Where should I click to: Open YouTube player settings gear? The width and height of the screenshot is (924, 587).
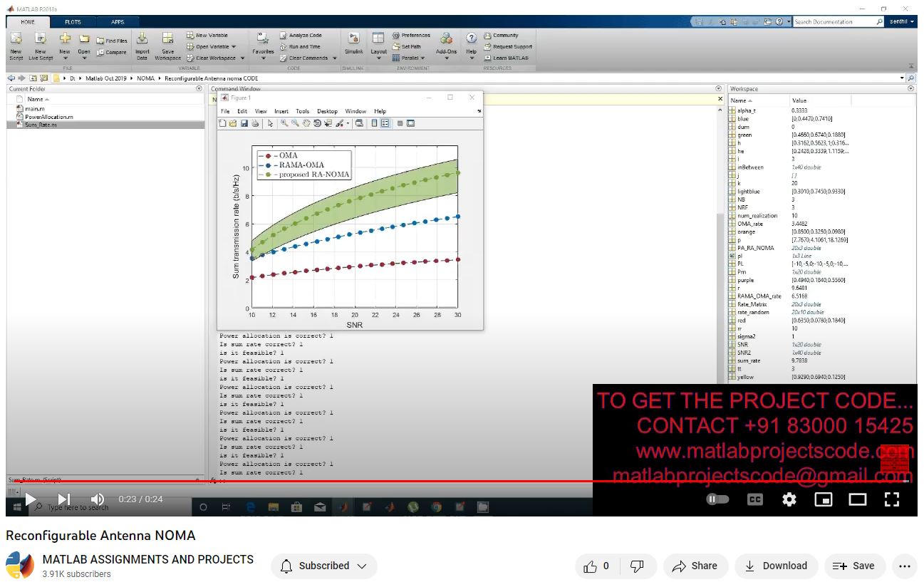tap(789, 499)
